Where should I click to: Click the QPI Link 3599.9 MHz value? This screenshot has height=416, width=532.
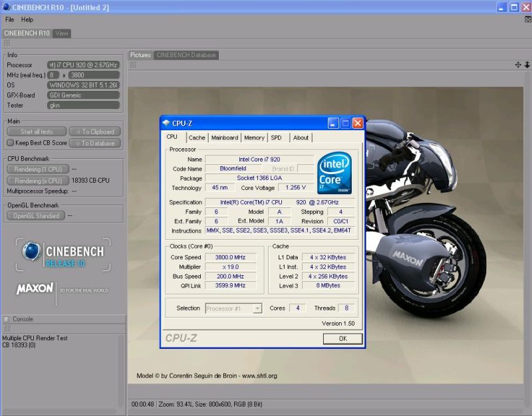click(230, 286)
